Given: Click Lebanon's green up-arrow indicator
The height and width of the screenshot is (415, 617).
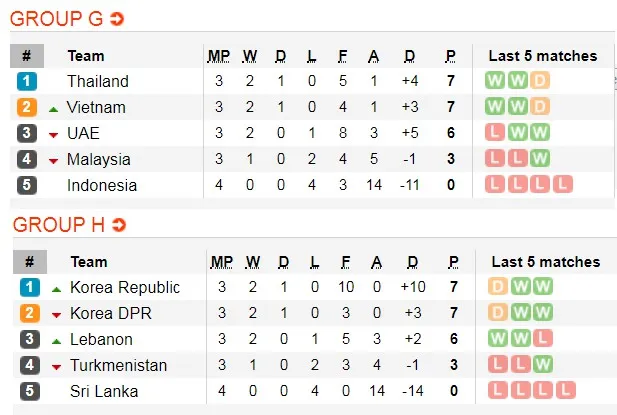Looking at the screenshot, I should (x=56, y=340).
